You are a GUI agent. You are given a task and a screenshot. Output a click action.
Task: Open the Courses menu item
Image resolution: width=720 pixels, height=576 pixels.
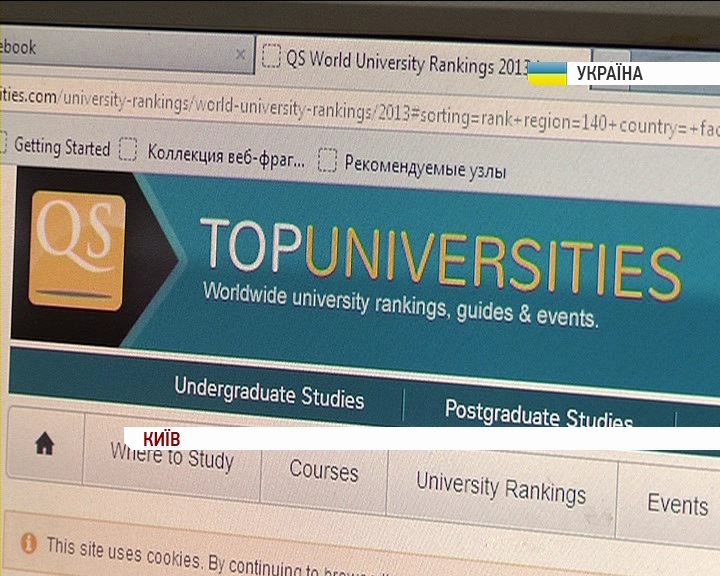pos(323,470)
